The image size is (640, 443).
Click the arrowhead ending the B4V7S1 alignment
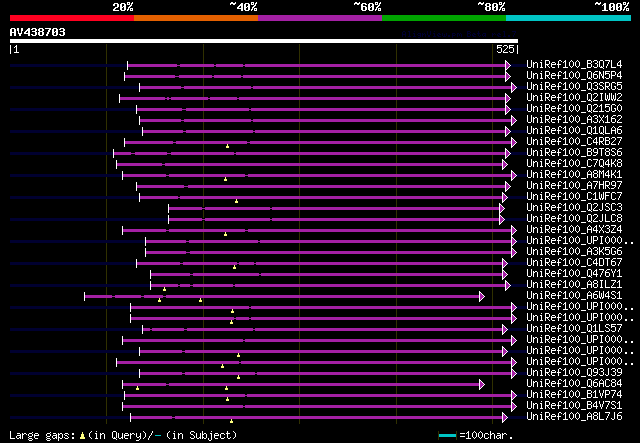pos(514,407)
